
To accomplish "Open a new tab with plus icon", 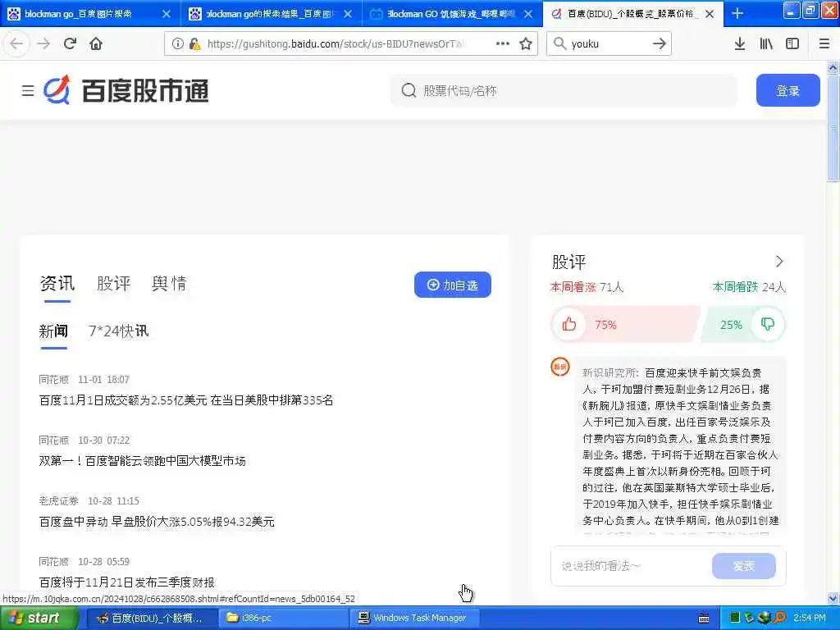I will tap(737, 13).
